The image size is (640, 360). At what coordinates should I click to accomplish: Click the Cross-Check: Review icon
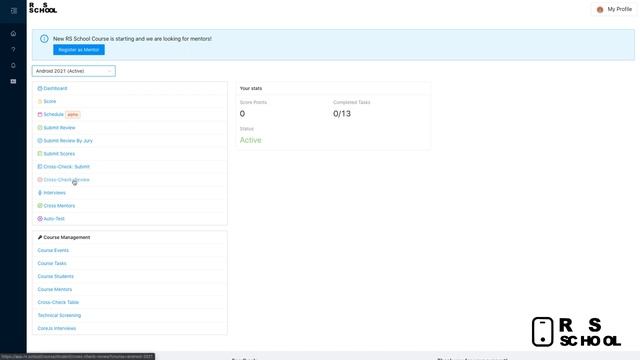40,180
